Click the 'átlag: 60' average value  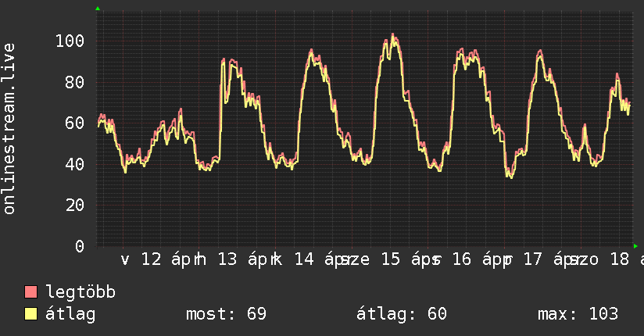click(401, 314)
